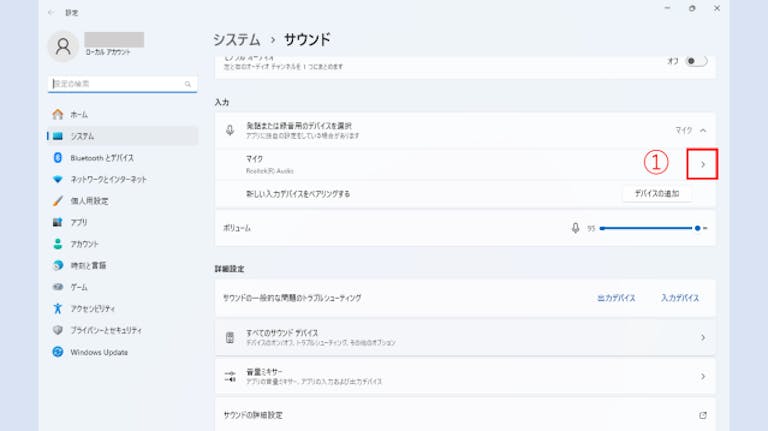Open Bluetooth とデバイス icon
Screen dimensions: 768x431
click(58, 158)
